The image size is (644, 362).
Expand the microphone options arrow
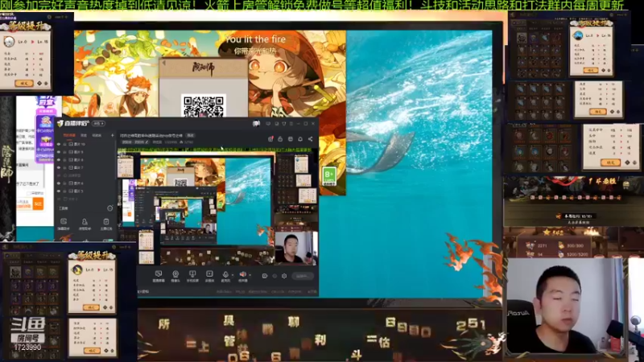point(233,275)
